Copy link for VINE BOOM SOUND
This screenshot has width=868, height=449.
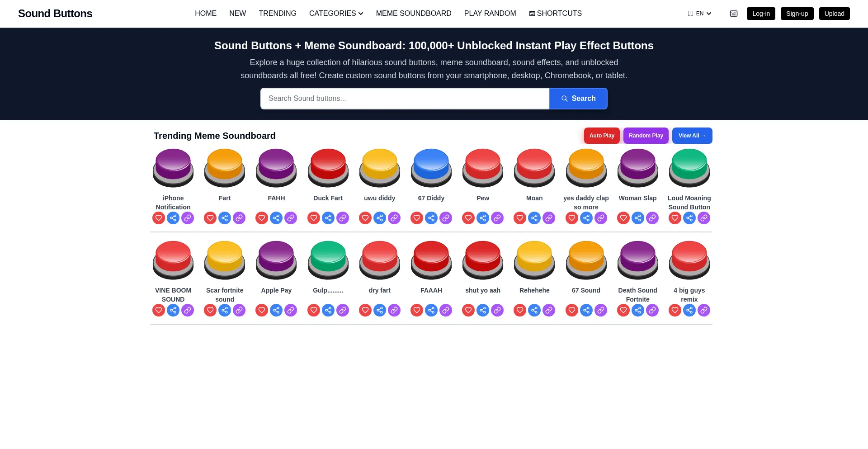coord(188,310)
